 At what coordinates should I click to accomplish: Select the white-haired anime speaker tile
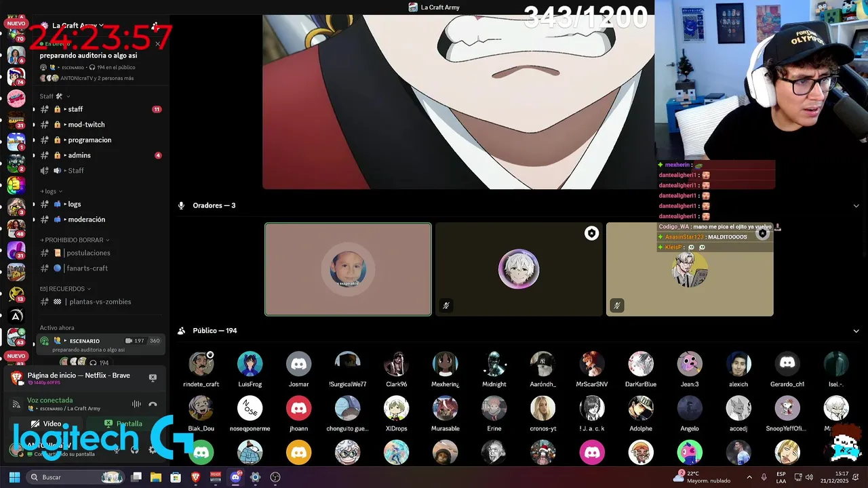coord(519,269)
